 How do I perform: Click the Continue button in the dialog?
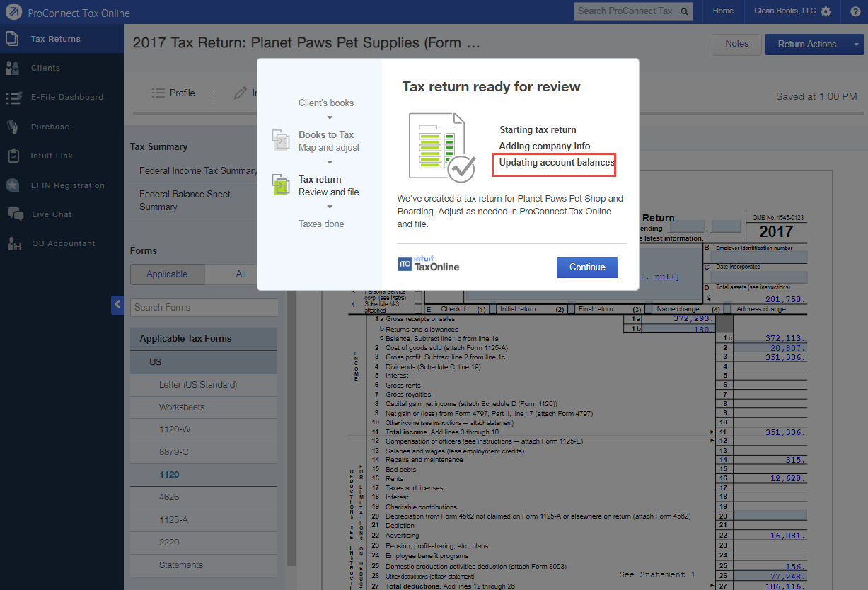click(587, 267)
